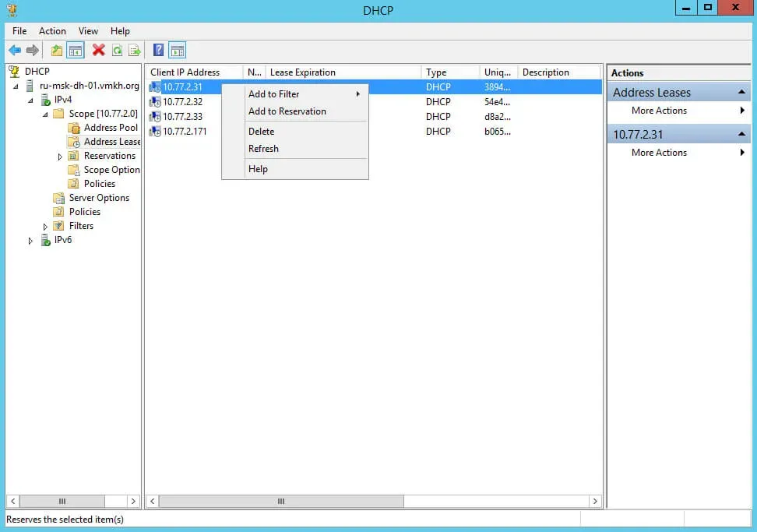Click the green Refresh toolbar icon
This screenshot has height=532, width=757.
(x=118, y=50)
